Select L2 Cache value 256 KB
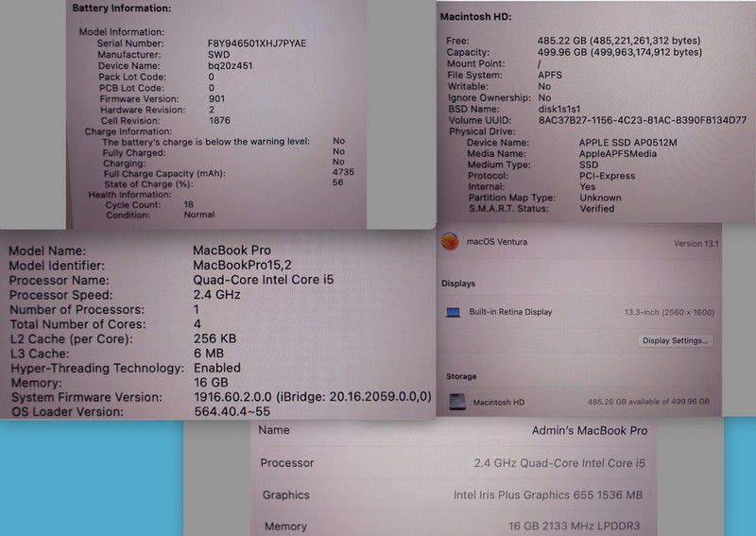The image size is (756, 536). click(215, 338)
